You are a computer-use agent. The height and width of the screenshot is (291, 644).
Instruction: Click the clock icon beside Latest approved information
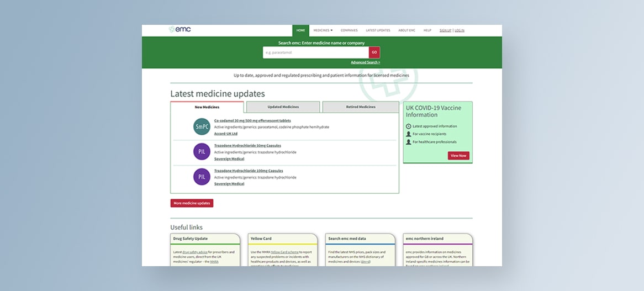pyautogui.click(x=408, y=126)
